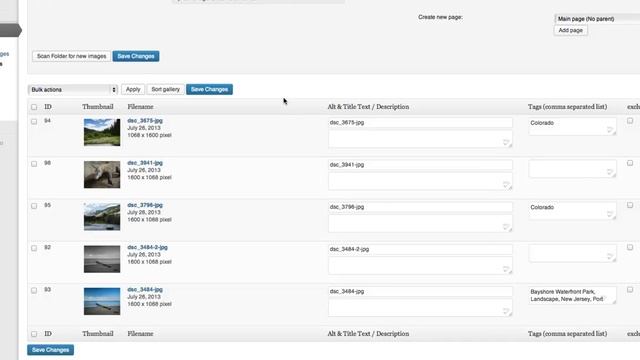Image resolution: width=640 pixels, height=360 pixels.
Task: Toggle select-all checkbox in table footer
Action: pyautogui.click(x=34, y=334)
